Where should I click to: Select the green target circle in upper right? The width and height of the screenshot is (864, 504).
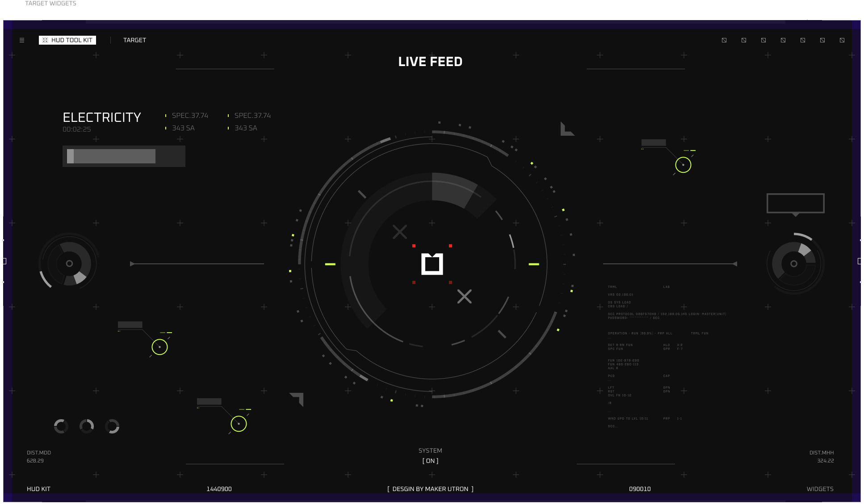683,165
